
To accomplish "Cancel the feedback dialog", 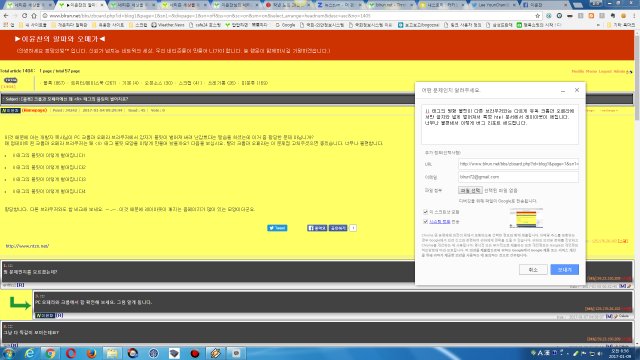I will [x=533, y=269].
